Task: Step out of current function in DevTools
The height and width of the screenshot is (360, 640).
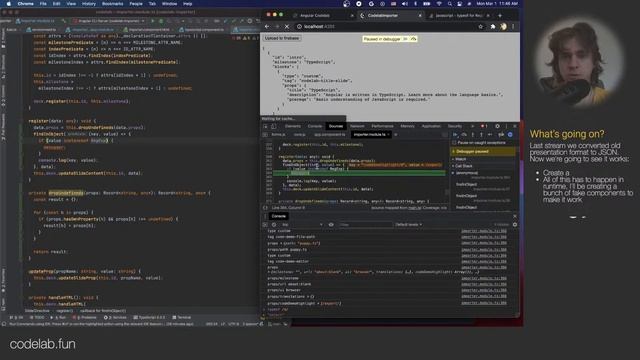Action: click(481, 135)
